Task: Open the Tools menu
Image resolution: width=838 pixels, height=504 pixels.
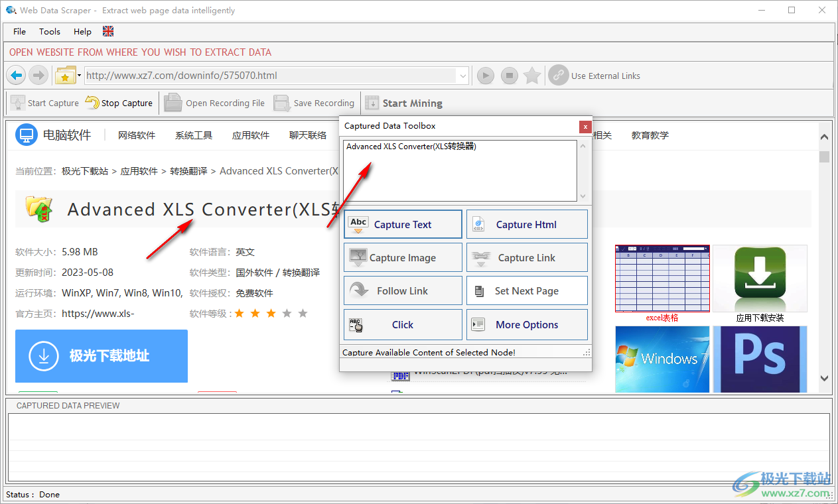Action: 50,31
